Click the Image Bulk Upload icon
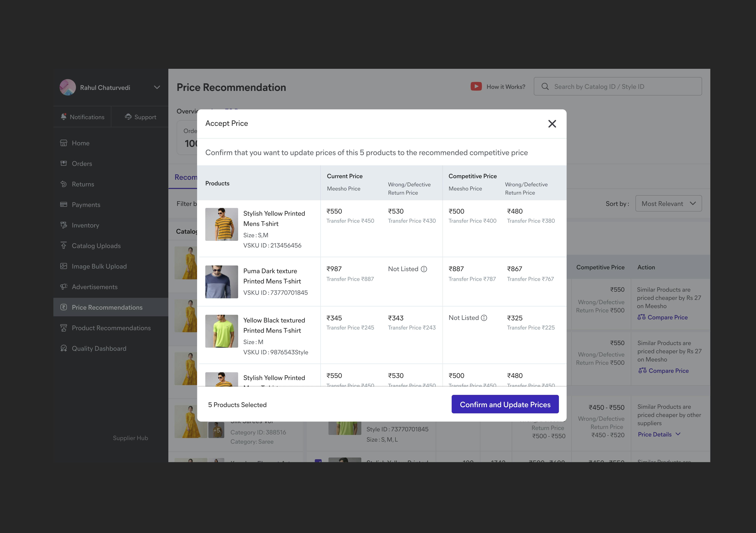The width and height of the screenshot is (756, 533). coord(63,266)
